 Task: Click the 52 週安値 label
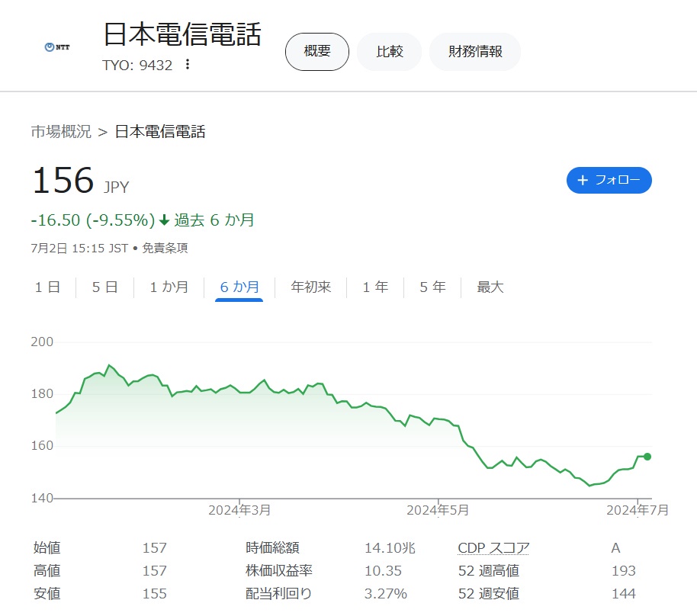pos(489,594)
